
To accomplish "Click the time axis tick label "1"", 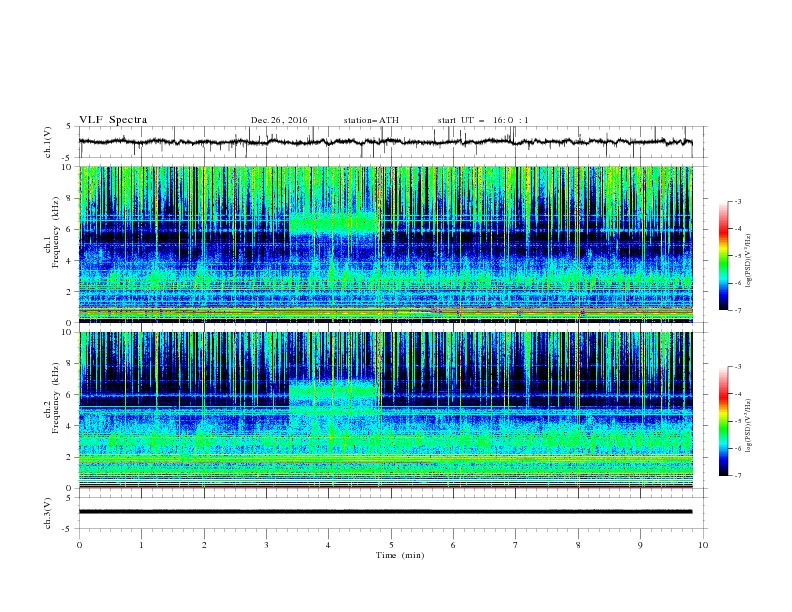I will [x=141, y=545].
